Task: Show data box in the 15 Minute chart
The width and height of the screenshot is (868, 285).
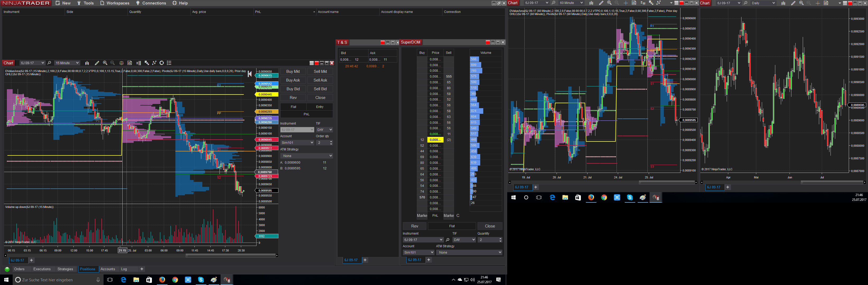Action: tap(130, 63)
